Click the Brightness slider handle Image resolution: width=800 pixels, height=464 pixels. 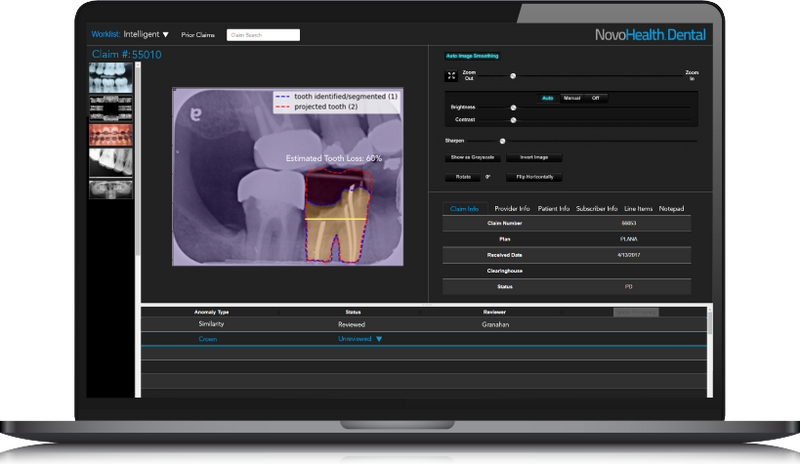513,108
